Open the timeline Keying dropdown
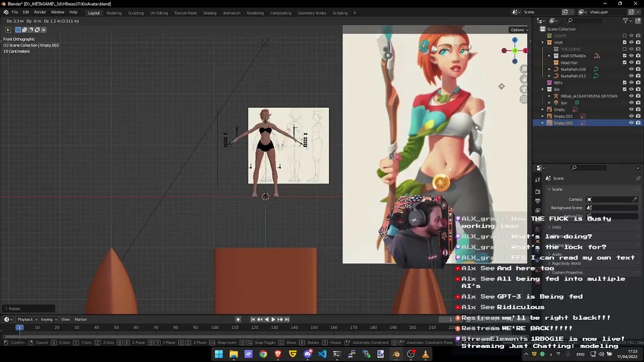 point(49,319)
